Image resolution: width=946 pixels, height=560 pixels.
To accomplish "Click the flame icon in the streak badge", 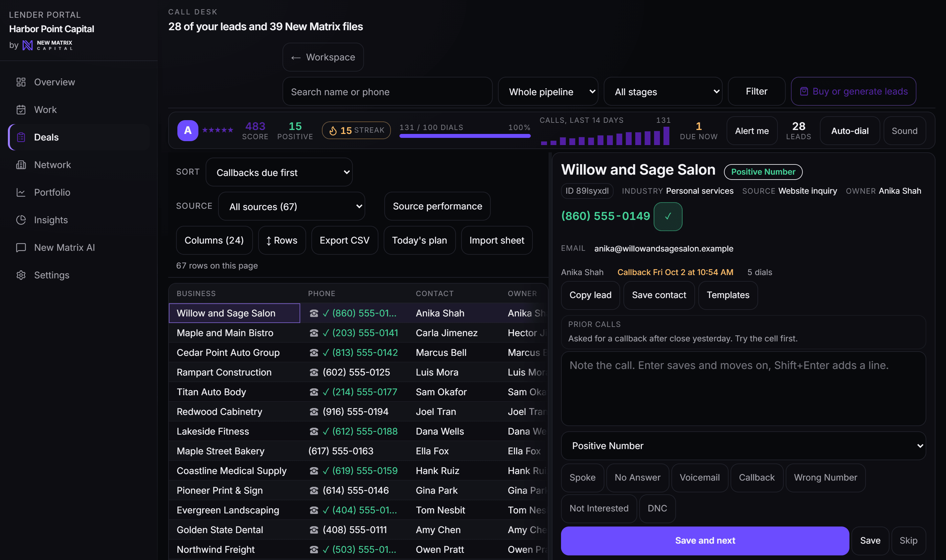I will (x=332, y=131).
